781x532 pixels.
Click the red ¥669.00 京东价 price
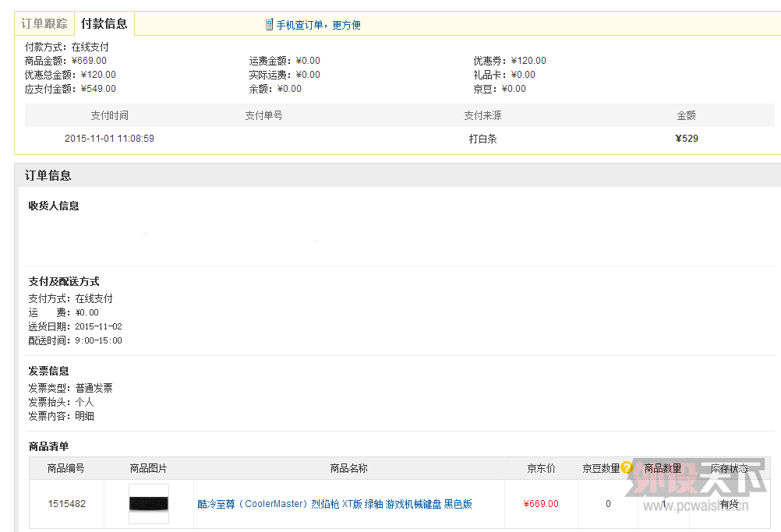pyautogui.click(x=541, y=504)
